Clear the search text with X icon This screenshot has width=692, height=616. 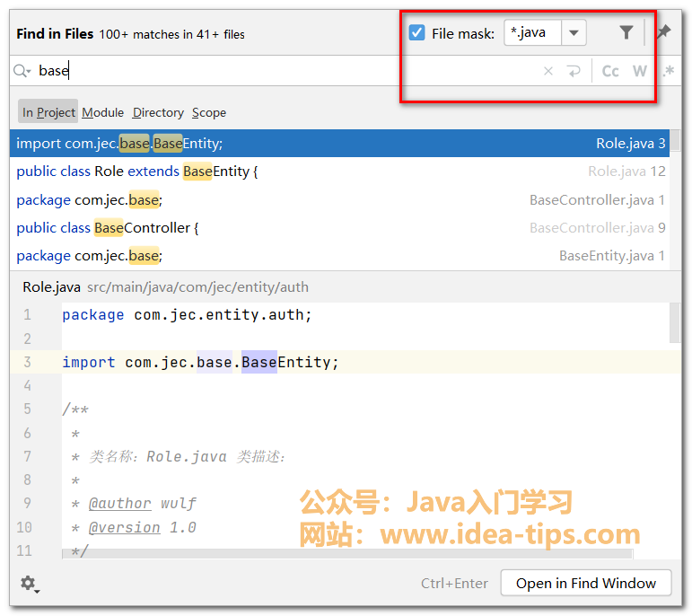[548, 71]
